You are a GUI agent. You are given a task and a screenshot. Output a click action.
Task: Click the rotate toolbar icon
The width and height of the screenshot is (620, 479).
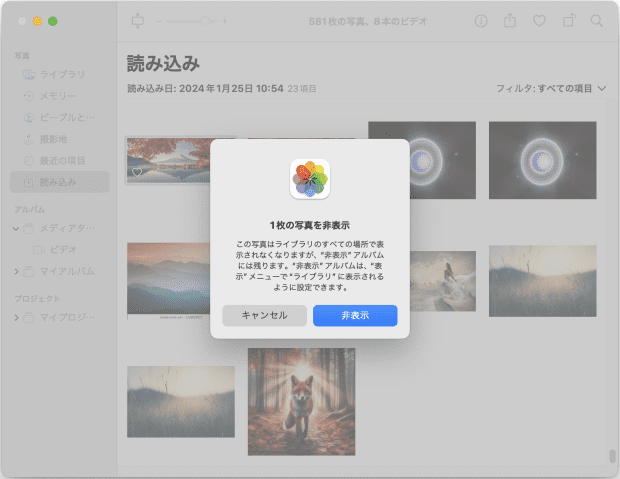coord(569,21)
